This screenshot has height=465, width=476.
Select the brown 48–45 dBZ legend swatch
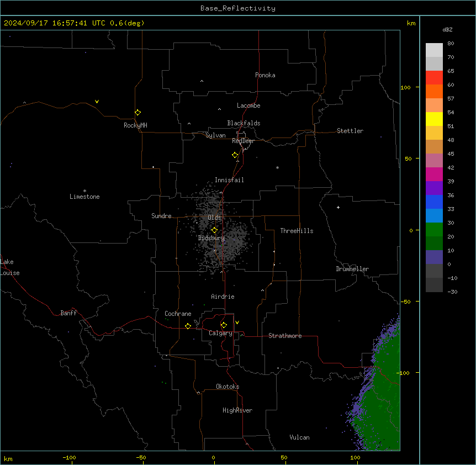[434, 146]
